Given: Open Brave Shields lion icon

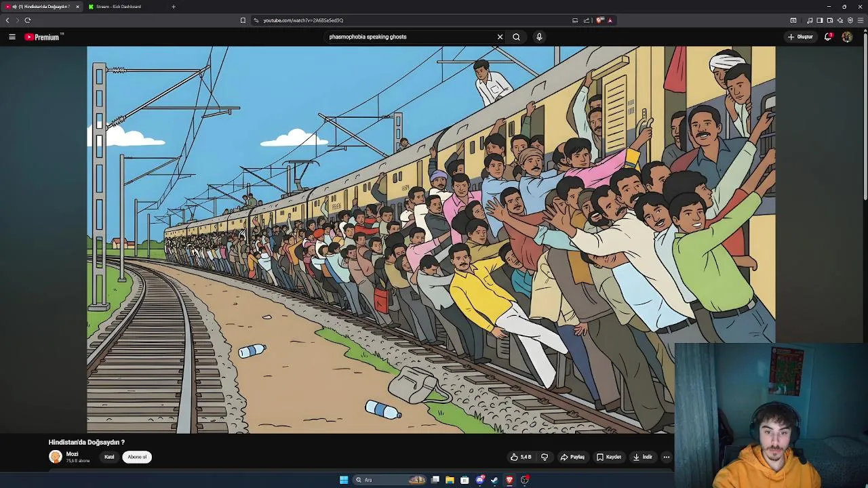Looking at the screenshot, I should pos(599,20).
